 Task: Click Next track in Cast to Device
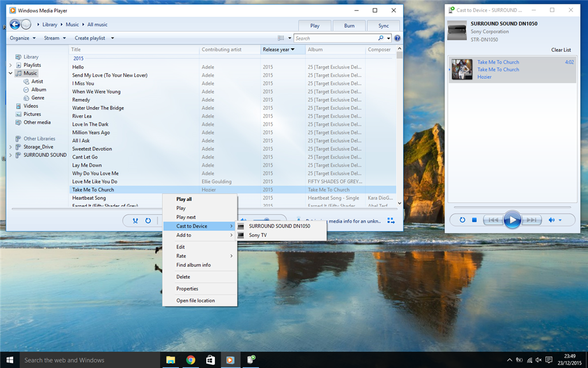tap(531, 220)
